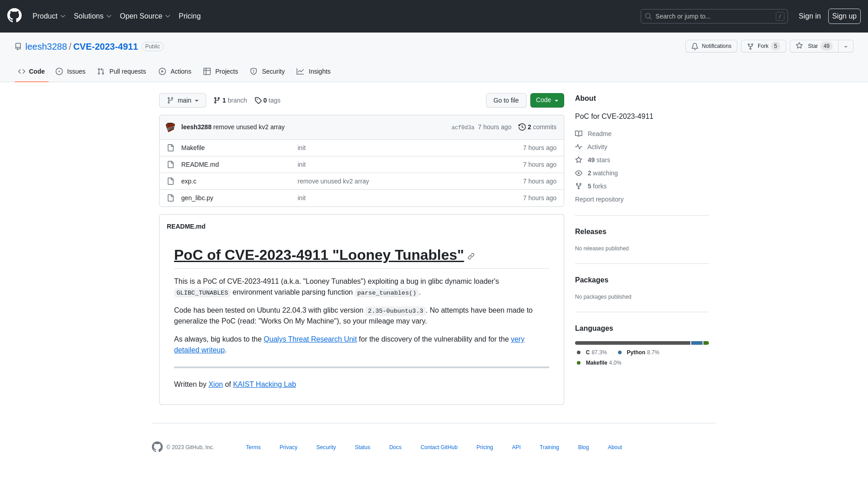
Task: Expand the Solutions menu
Action: coord(92,16)
